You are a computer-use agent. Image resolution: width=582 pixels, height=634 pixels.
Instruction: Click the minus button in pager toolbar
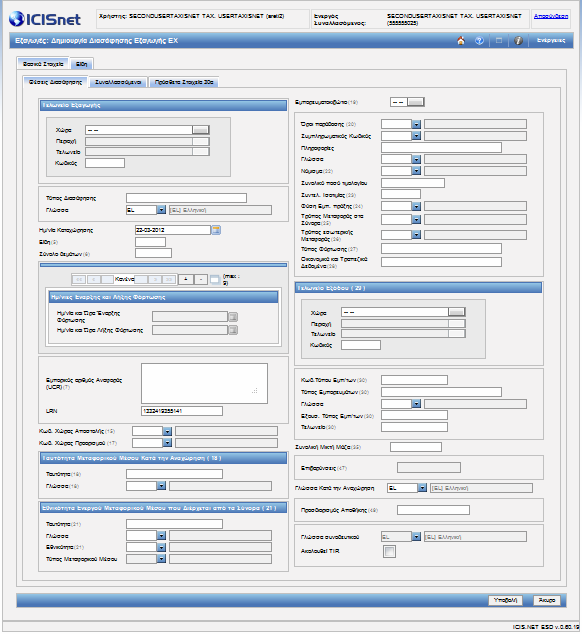[x=201, y=279]
